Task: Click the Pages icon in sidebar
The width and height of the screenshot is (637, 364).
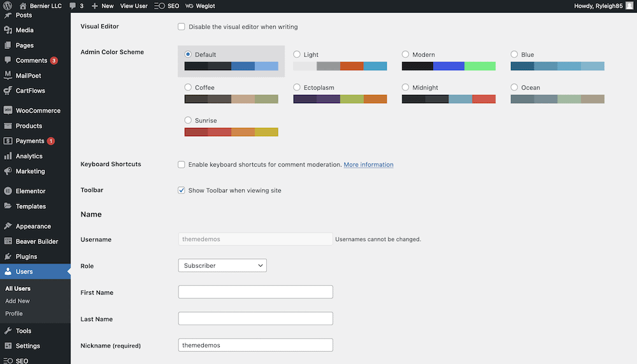Action: (x=8, y=45)
